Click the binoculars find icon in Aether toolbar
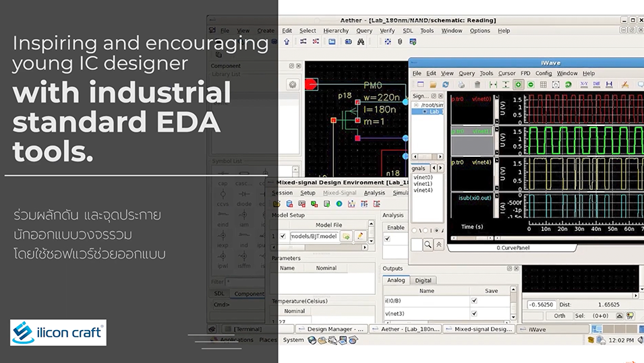 pos(361,42)
